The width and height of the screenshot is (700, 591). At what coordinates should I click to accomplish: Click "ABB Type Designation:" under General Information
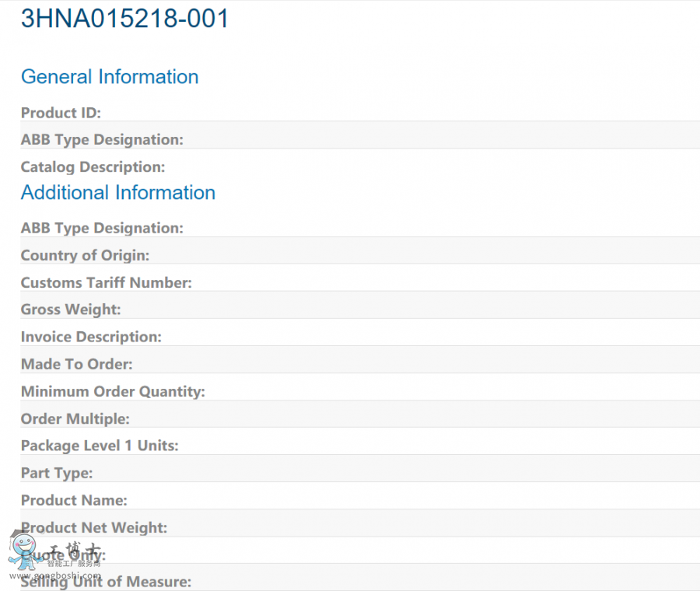tap(102, 140)
